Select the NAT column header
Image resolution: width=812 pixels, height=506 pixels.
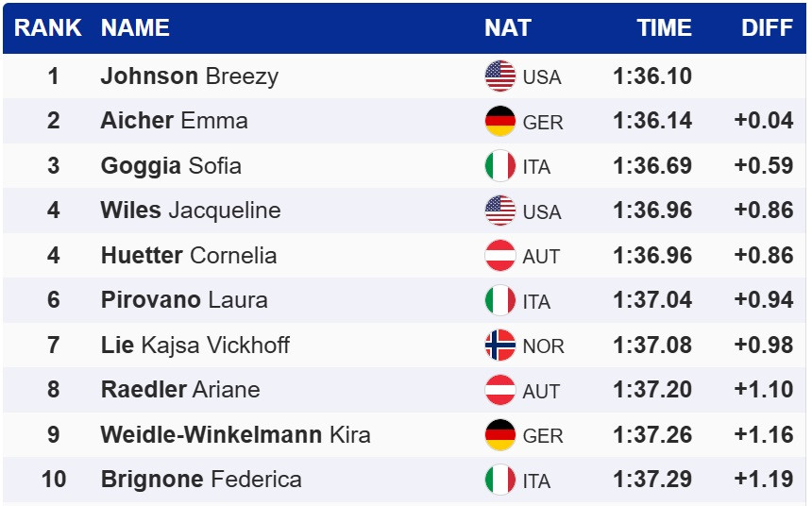(508, 27)
